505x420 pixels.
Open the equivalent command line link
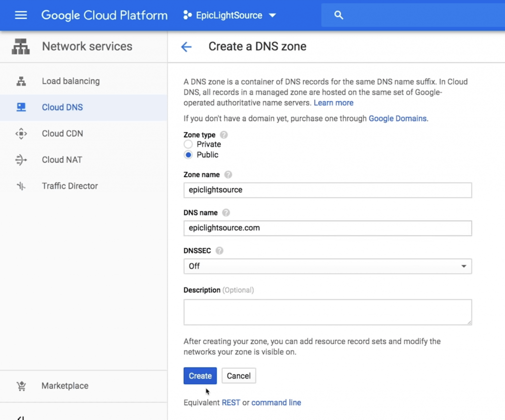(276, 403)
